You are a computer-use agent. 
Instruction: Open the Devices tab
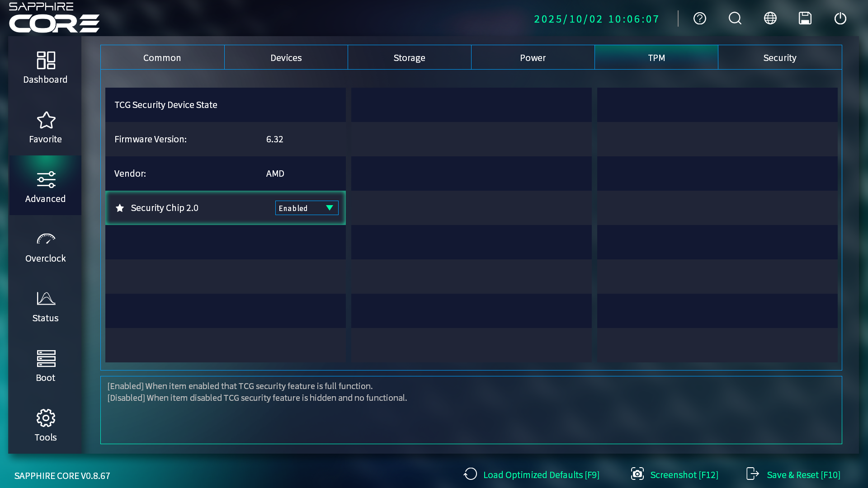tap(286, 58)
